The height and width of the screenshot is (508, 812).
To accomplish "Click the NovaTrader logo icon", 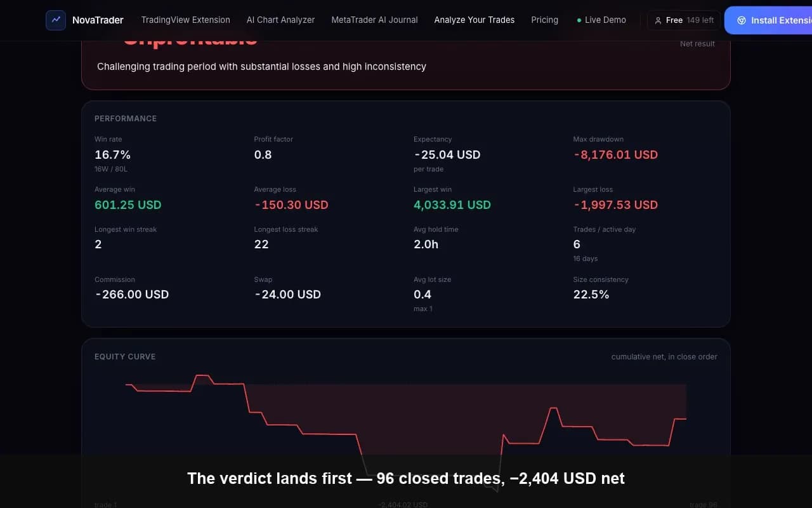I will pyautogui.click(x=56, y=20).
